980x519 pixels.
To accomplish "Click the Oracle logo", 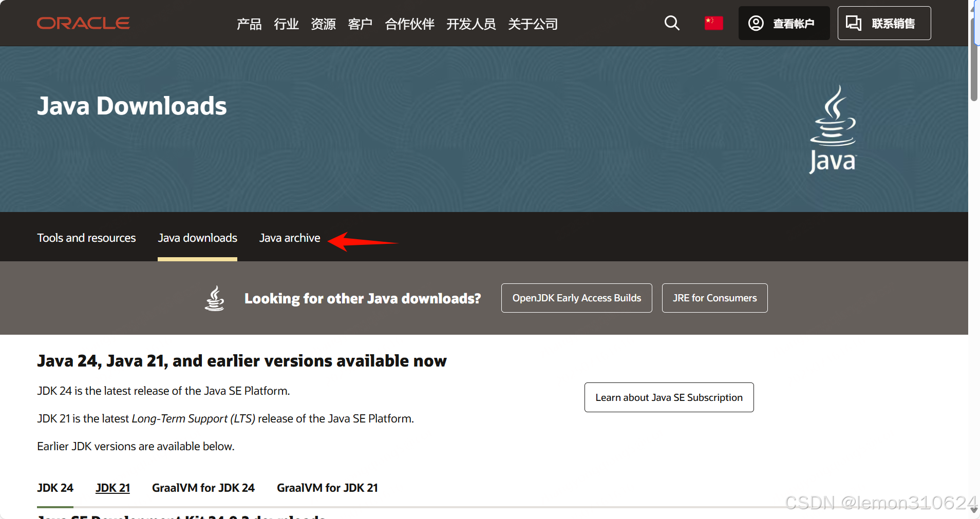I will click(83, 23).
